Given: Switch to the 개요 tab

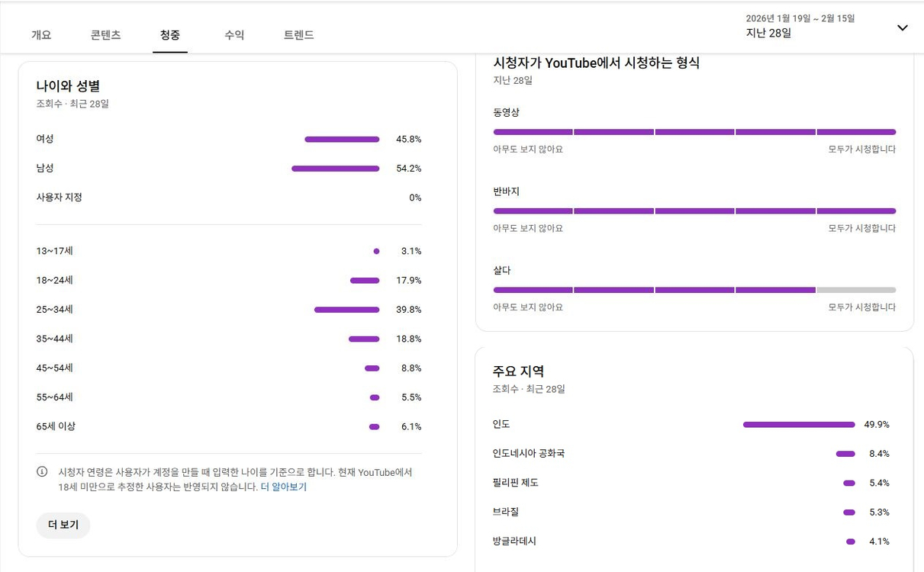Looking at the screenshot, I should [41, 34].
